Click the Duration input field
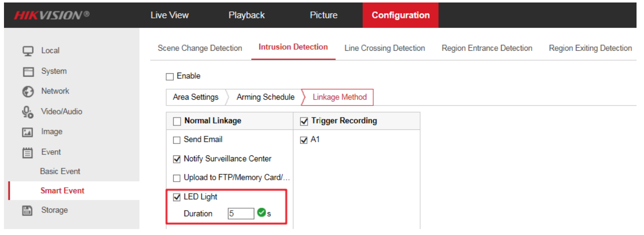 coord(241,214)
